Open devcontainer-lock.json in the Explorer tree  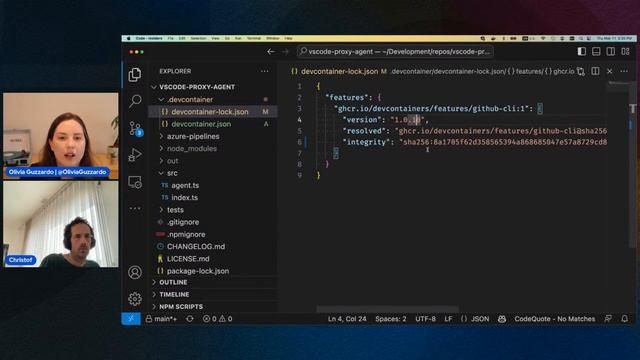209,112
